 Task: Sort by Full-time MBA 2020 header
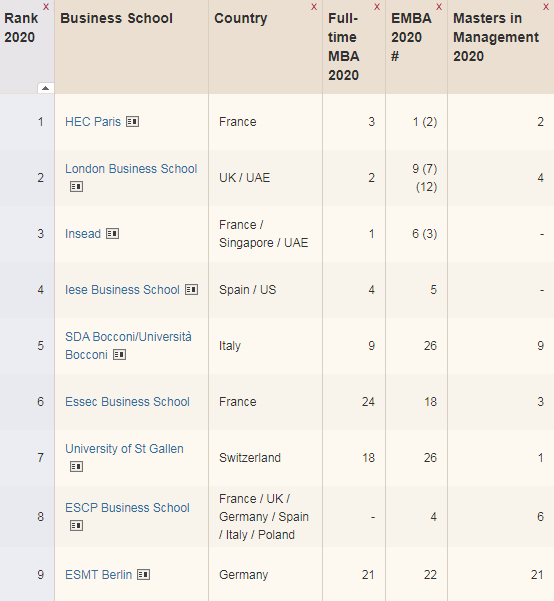tap(344, 47)
